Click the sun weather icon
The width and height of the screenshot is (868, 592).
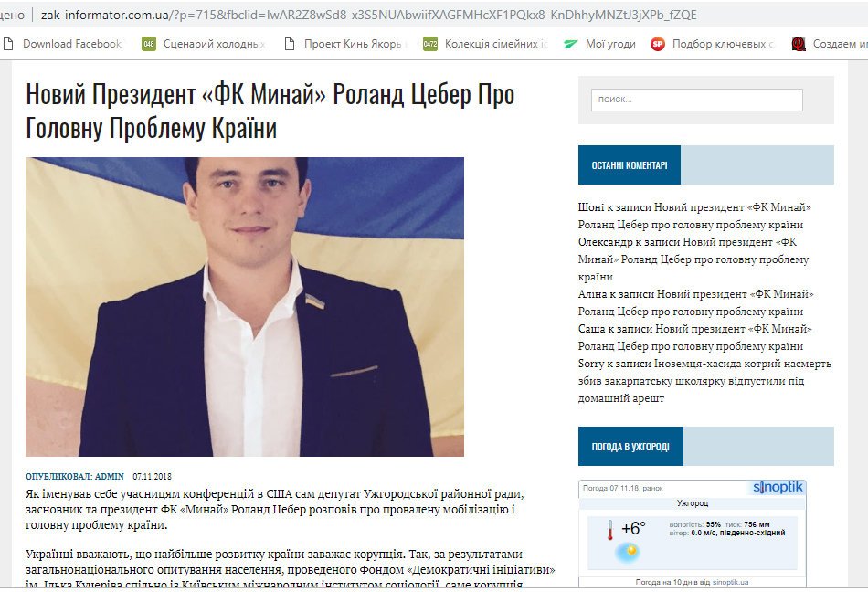coord(630,552)
